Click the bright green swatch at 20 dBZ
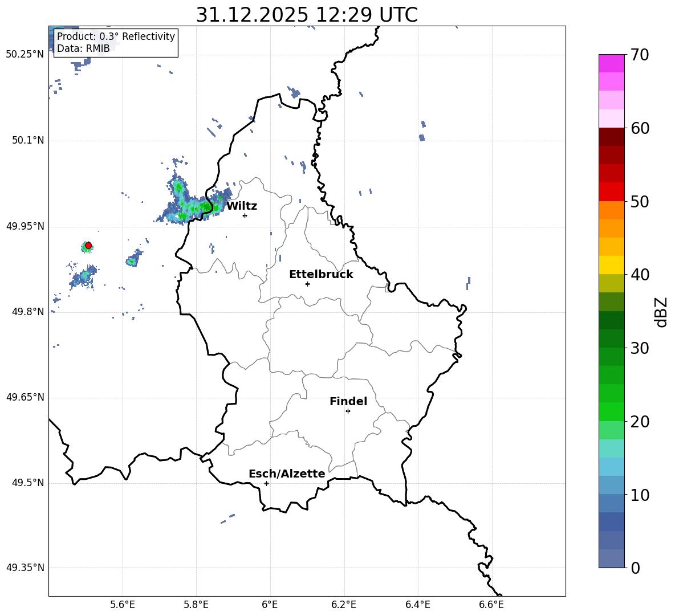Viewport: 675px width, 616px height. click(612, 411)
